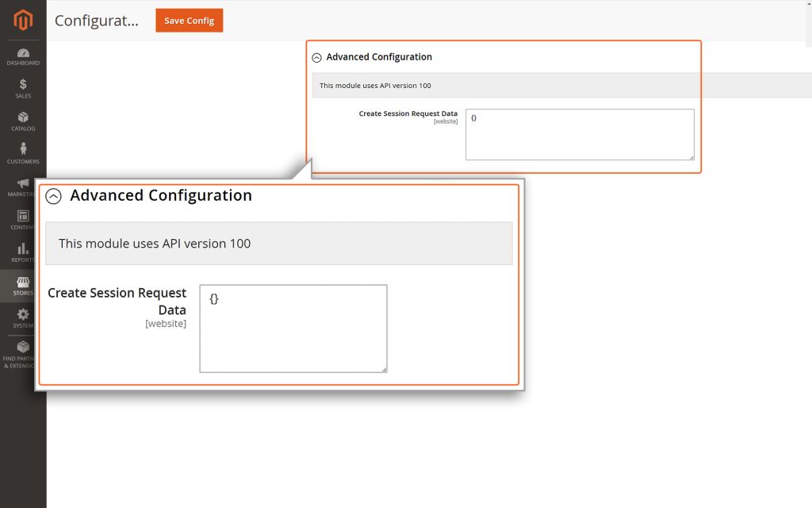Collapse the magnified Advanced Configuration section
This screenshot has width=812, height=508.
pyautogui.click(x=54, y=196)
